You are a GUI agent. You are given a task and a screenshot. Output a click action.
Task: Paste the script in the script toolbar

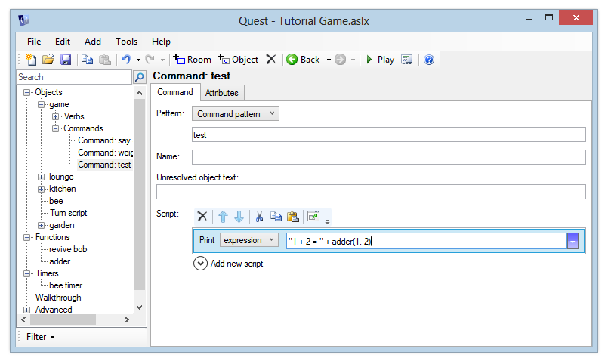(x=293, y=216)
